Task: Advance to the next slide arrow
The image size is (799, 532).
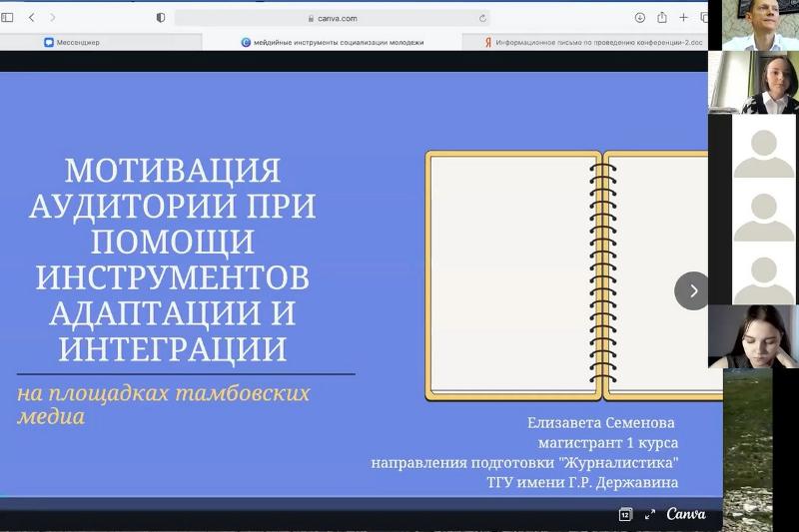Action: [x=692, y=290]
